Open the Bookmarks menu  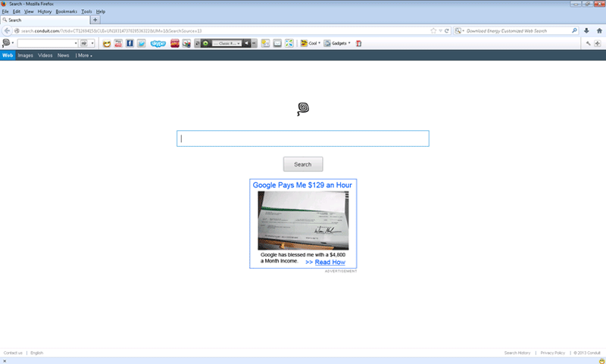(x=66, y=12)
